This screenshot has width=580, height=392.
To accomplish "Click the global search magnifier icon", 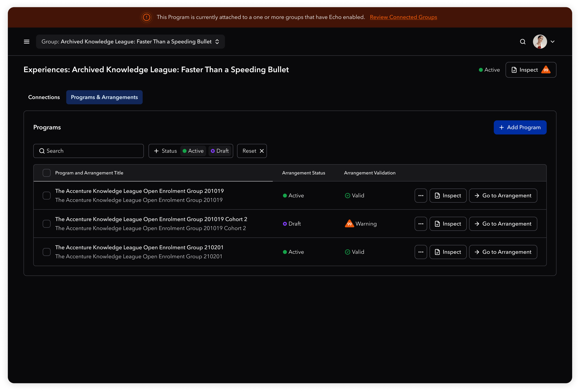I will (523, 42).
